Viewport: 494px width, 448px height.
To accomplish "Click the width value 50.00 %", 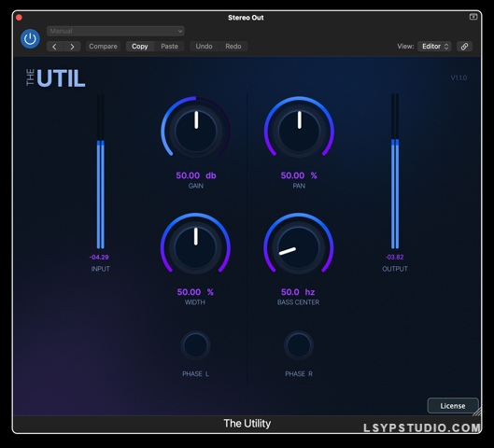I will pyautogui.click(x=195, y=292).
